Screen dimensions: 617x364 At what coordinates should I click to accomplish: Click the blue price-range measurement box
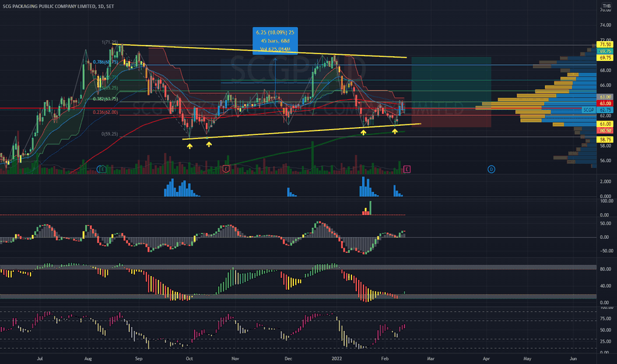[275, 40]
